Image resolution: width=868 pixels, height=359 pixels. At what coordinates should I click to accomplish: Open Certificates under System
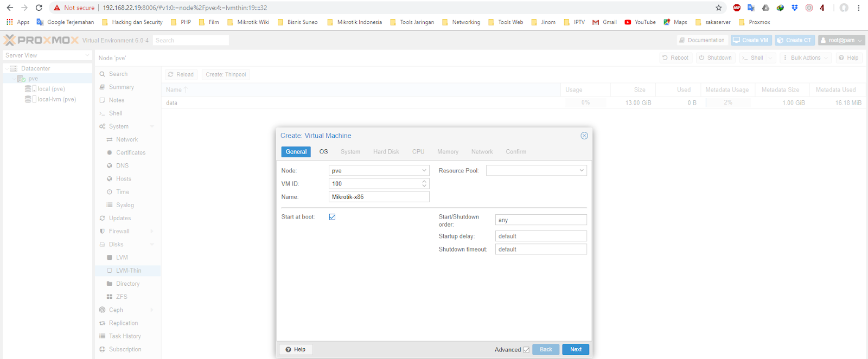[131, 152]
